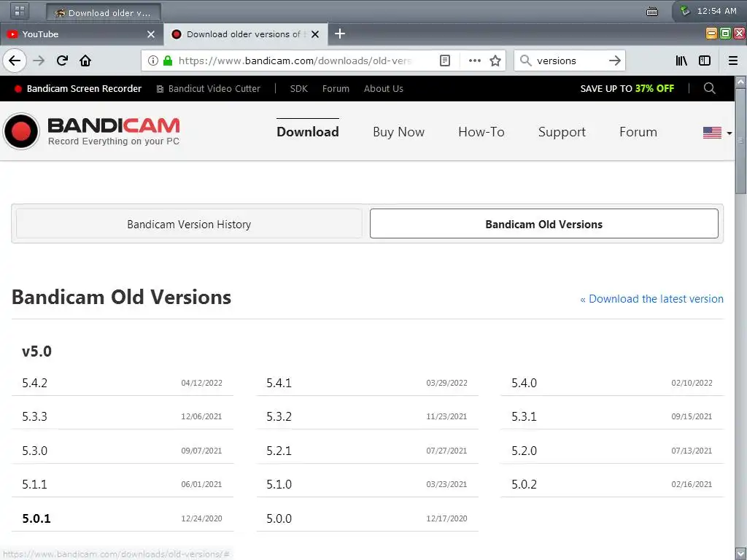
Task: Open a new browser tab
Action: [340, 34]
